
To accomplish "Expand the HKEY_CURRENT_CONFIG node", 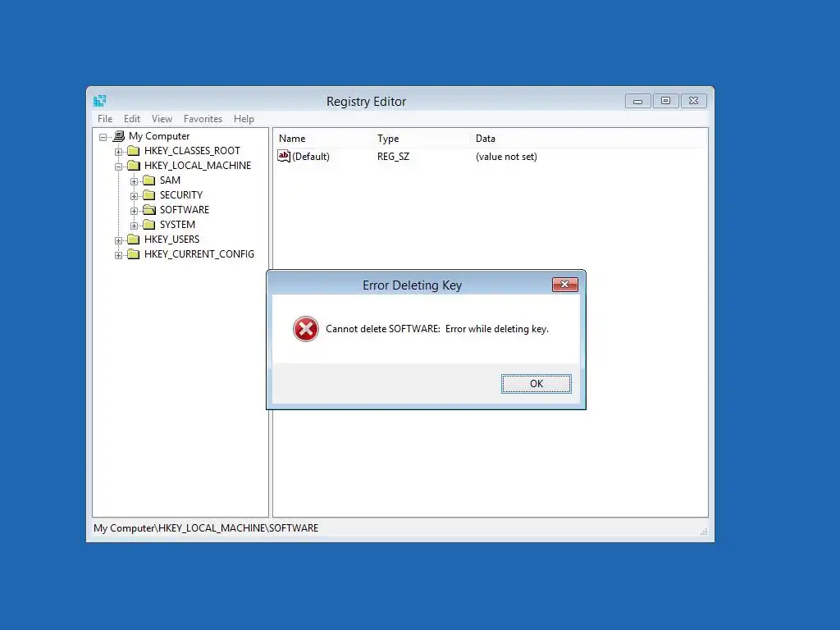I will pyautogui.click(x=118, y=255).
